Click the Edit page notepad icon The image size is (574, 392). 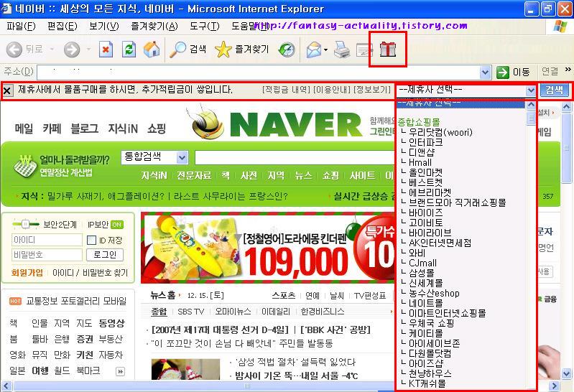click(x=364, y=50)
